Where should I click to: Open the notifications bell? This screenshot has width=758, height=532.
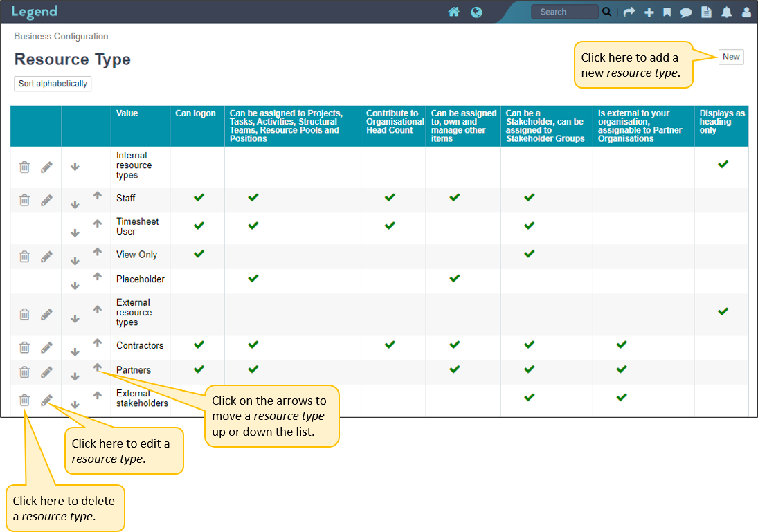(x=727, y=12)
